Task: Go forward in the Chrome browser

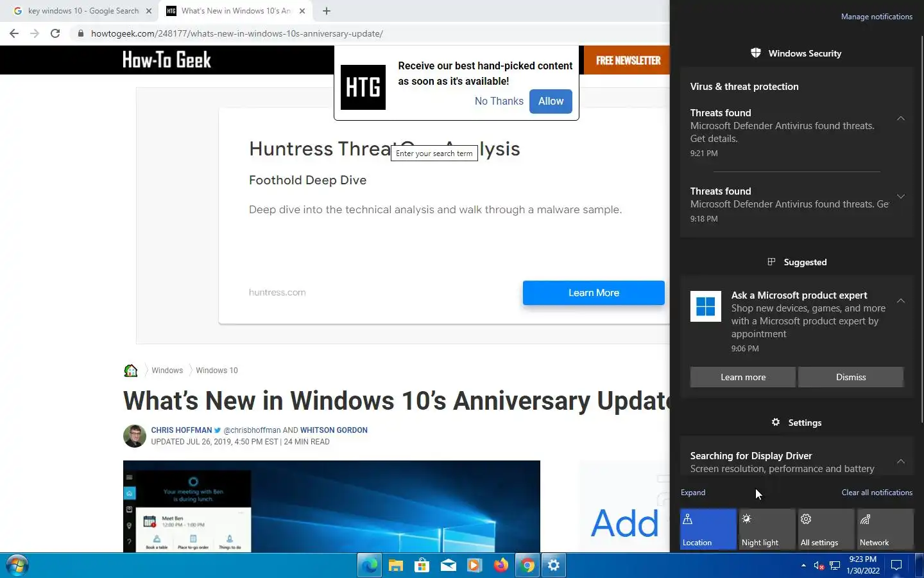Action: 35,33
